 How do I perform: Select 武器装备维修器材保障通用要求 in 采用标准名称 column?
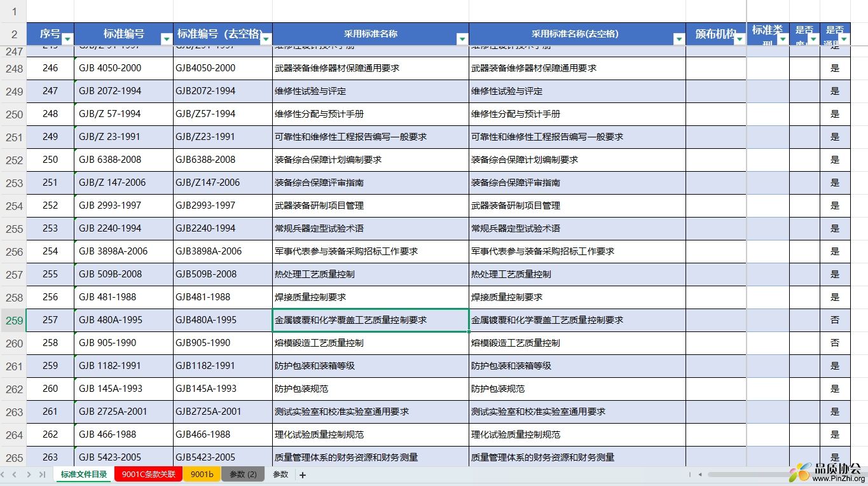pos(371,68)
